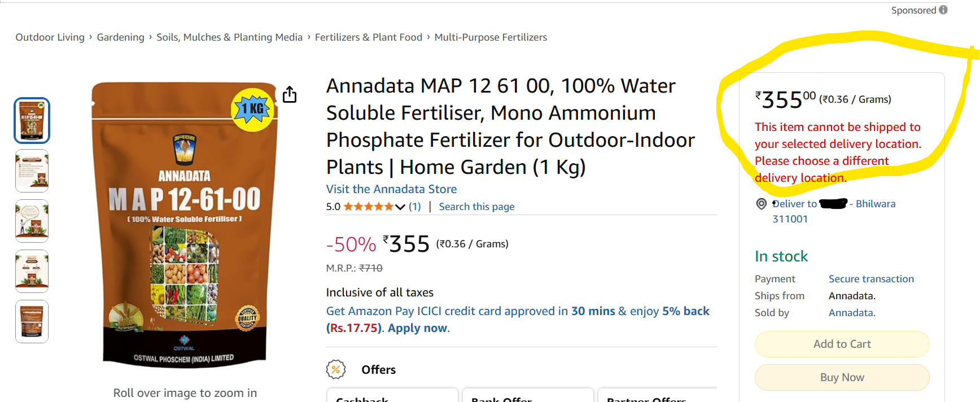Click the Offers percent badge icon
This screenshot has width=980, height=402.
(336, 370)
